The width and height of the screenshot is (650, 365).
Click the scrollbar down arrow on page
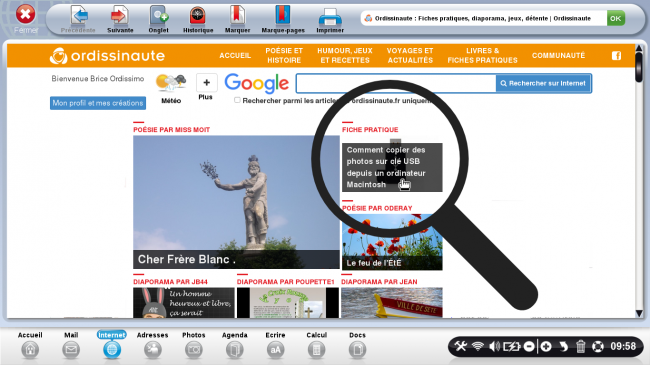[x=639, y=313]
